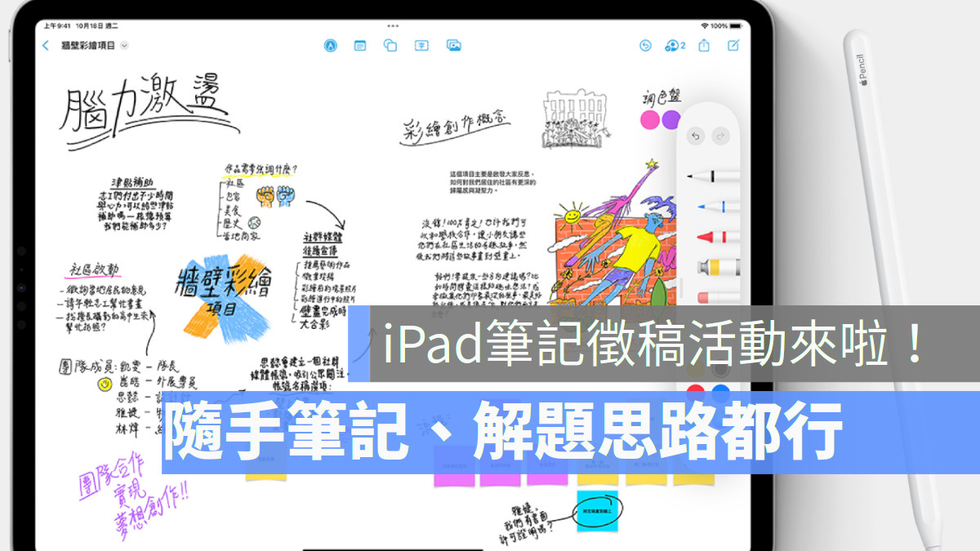This screenshot has height=551, width=980.
Task: Select the raised fists emoji pair
Action: (275, 196)
